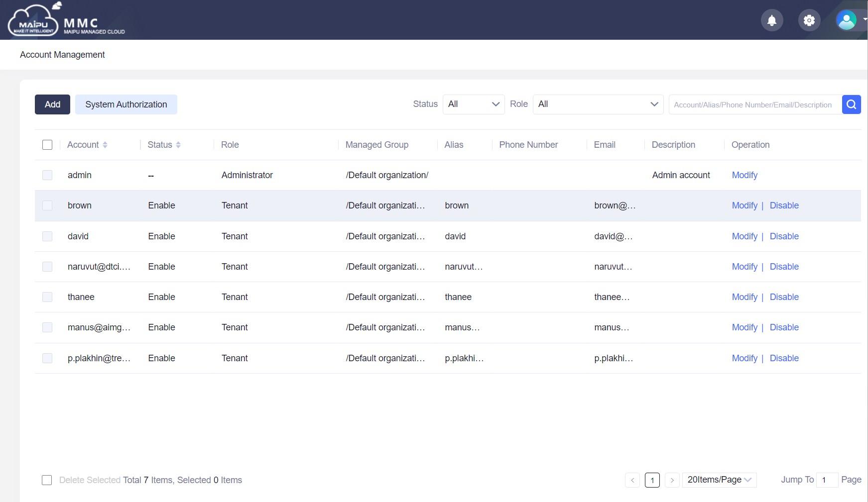Sort by Status column arrows
This screenshot has width=868, height=502.
tap(178, 145)
